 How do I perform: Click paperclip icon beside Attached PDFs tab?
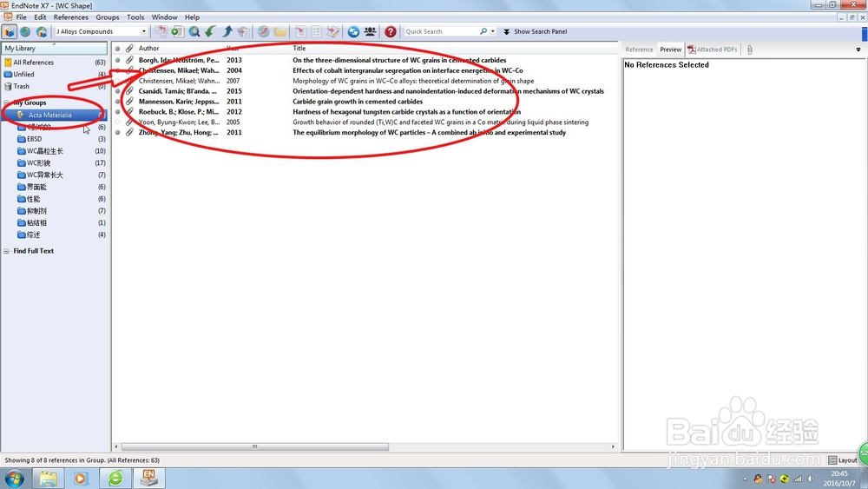(750, 50)
